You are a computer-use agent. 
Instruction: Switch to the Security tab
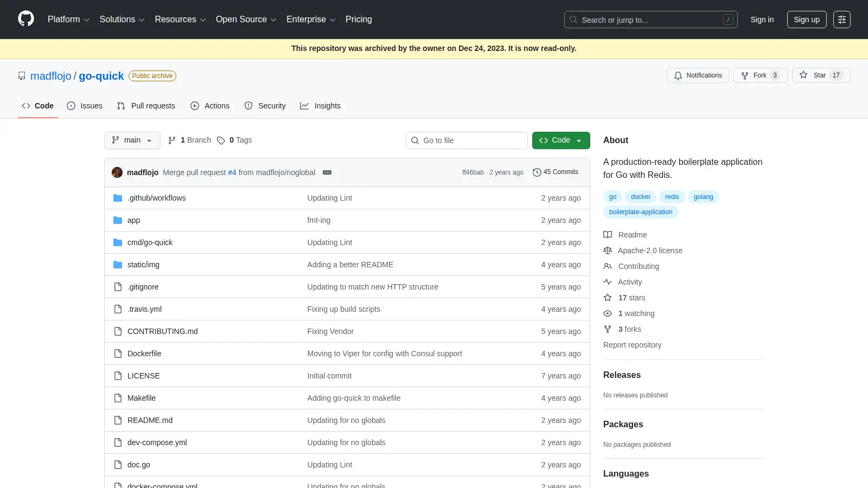265,106
